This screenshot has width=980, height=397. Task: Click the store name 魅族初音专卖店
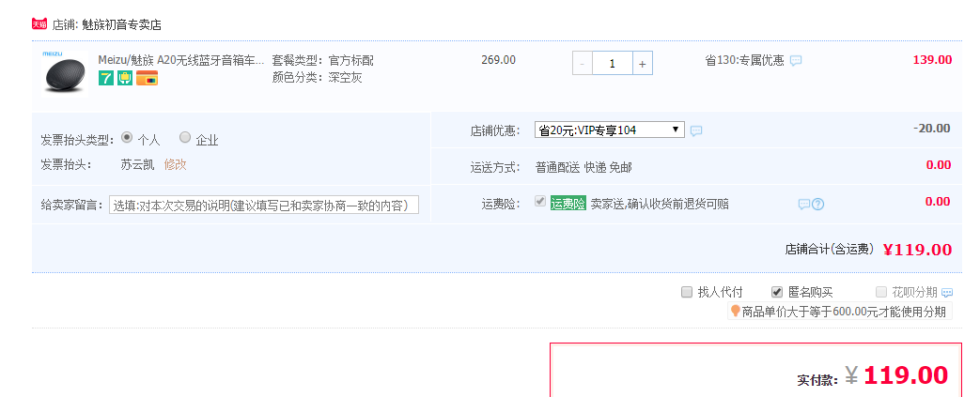coord(122,25)
